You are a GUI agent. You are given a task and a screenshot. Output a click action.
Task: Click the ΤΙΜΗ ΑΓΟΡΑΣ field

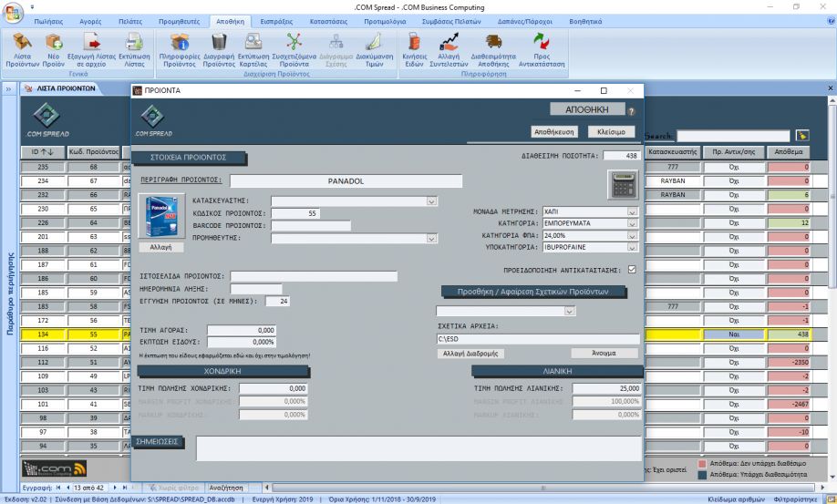tap(242, 330)
